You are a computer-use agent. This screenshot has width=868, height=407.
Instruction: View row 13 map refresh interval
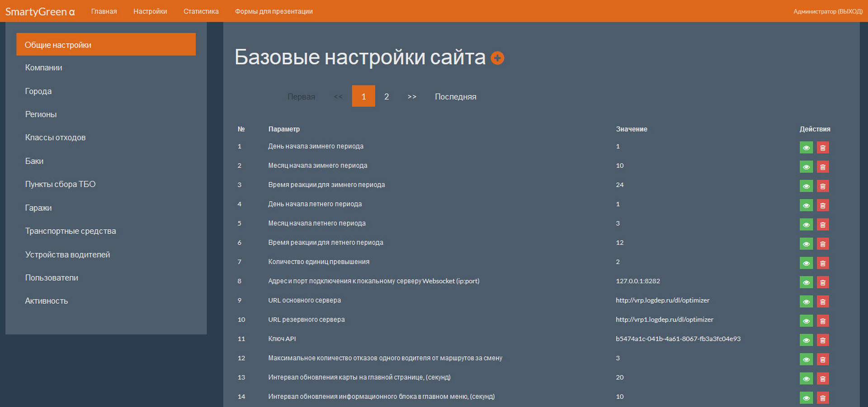tap(806, 379)
